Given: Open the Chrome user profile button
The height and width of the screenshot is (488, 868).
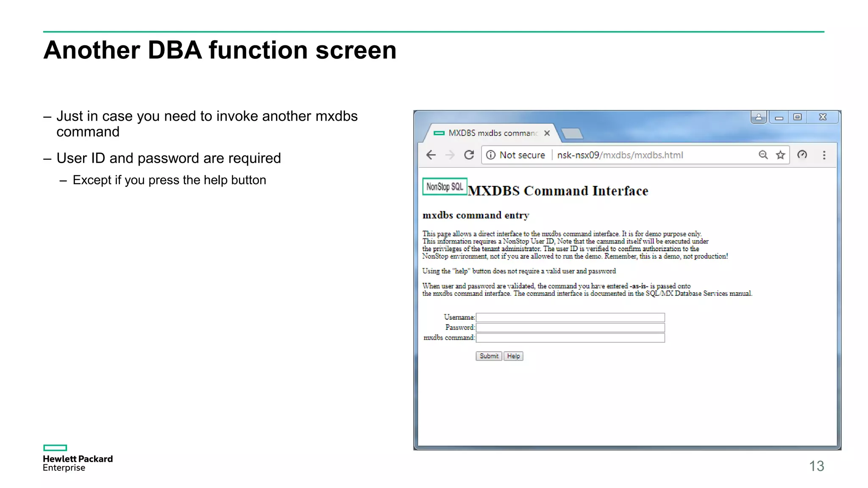Looking at the screenshot, I should coord(759,117).
